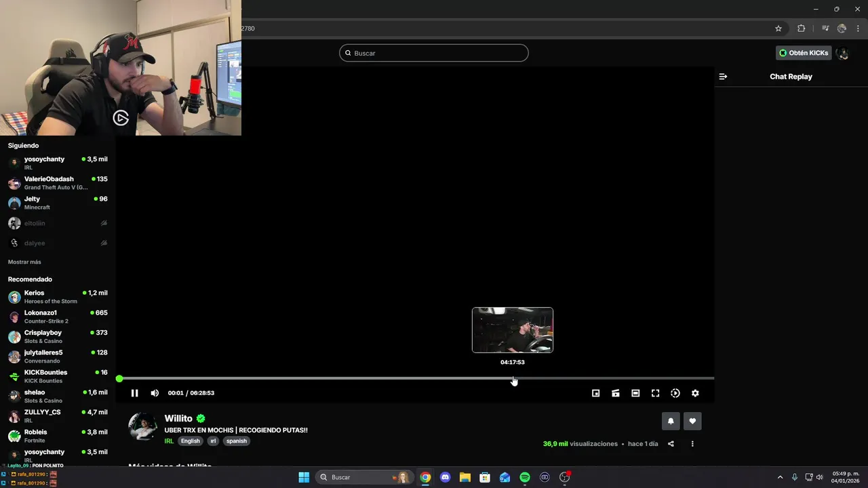The height and width of the screenshot is (488, 868).
Task: Open shelao recommended channel
Action: [58, 396]
